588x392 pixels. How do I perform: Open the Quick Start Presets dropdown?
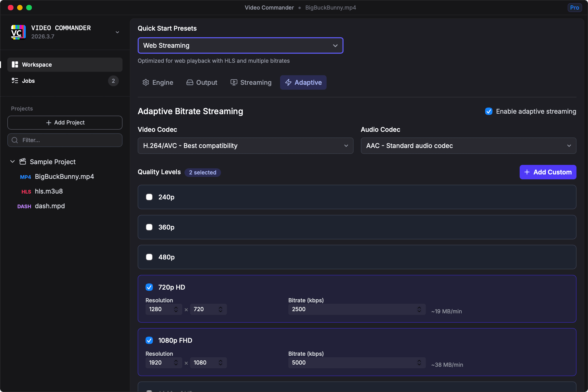tap(240, 46)
